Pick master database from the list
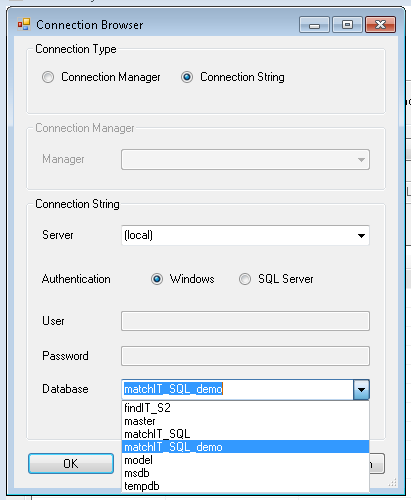411x500 pixels. pos(245,421)
